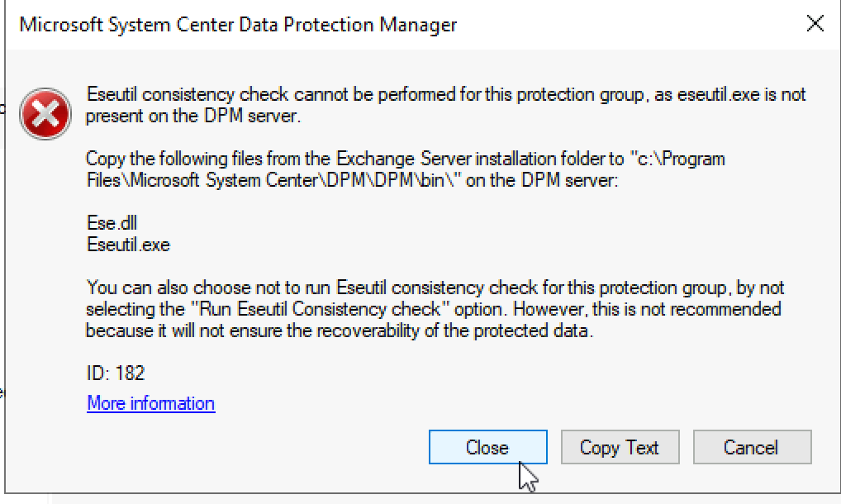The width and height of the screenshot is (841, 504).
Task: Click the 'Copy the following files' instruction line
Action: (x=406, y=159)
